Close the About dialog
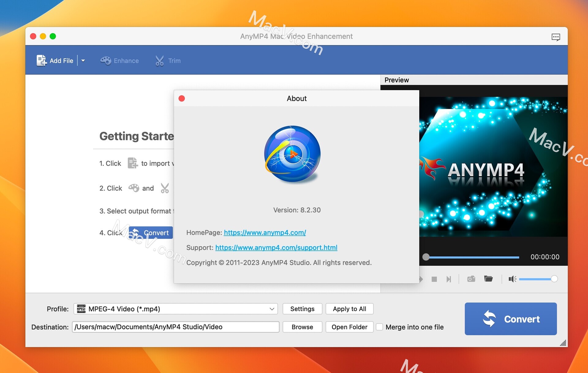588x373 pixels. (x=182, y=98)
